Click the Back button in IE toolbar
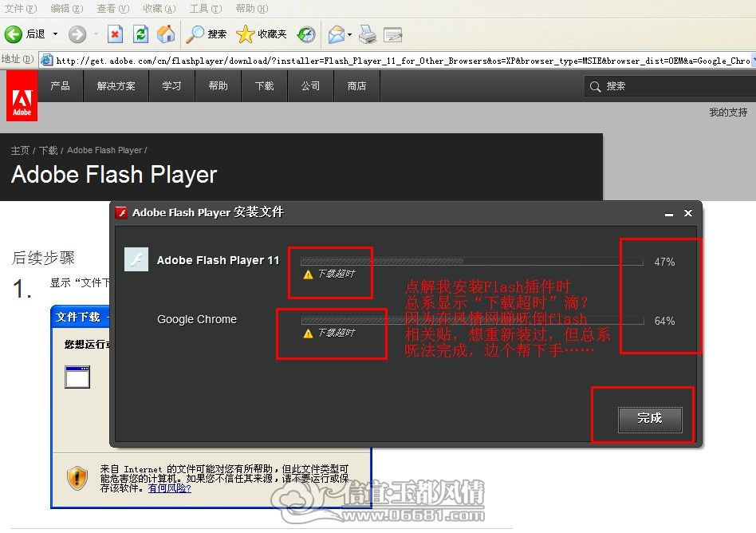756x533 pixels. (x=25, y=34)
